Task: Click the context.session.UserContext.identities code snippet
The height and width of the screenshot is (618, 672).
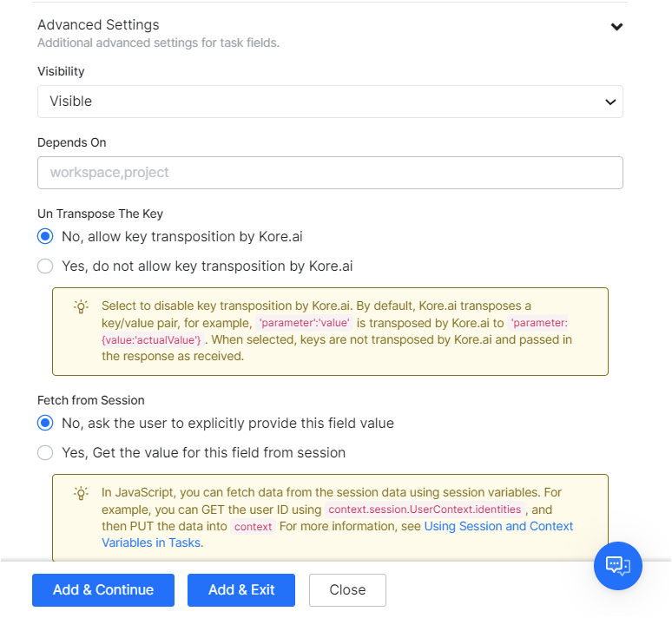Action: click(425, 510)
